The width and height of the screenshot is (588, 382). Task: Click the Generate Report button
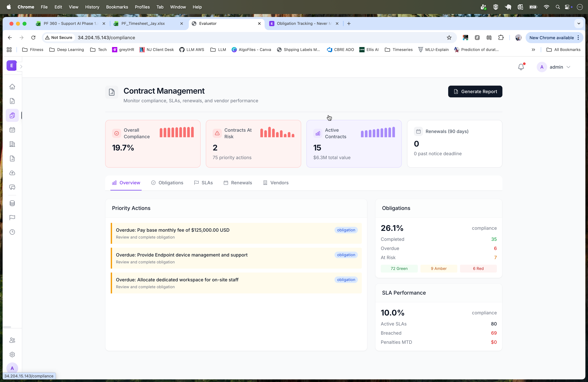coord(475,91)
